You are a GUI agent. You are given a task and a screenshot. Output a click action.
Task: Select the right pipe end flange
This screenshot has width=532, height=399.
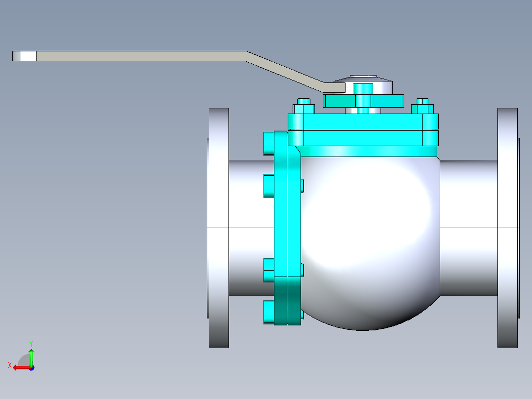[507, 228]
